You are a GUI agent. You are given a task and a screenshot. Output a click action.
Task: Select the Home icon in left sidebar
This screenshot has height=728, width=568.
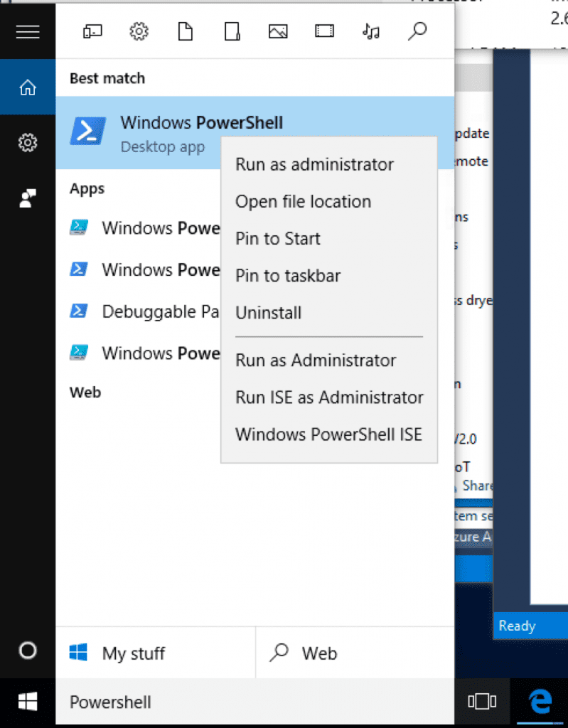[x=28, y=87]
